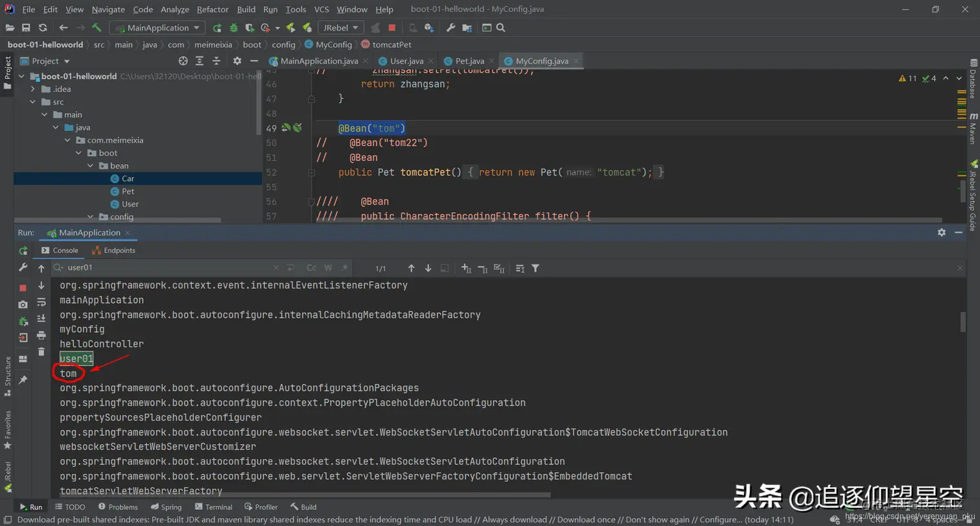
Task: Jump to next search occurrence arrow
Action: point(428,268)
